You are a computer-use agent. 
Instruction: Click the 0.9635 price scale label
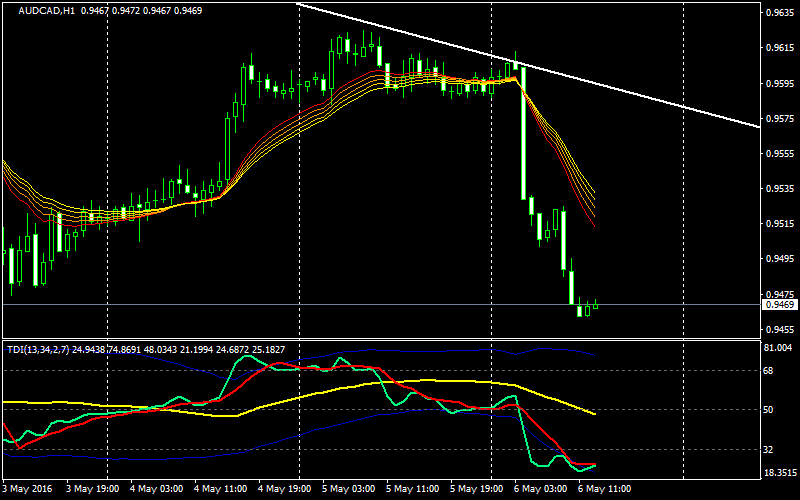click(x=779, y=14)
